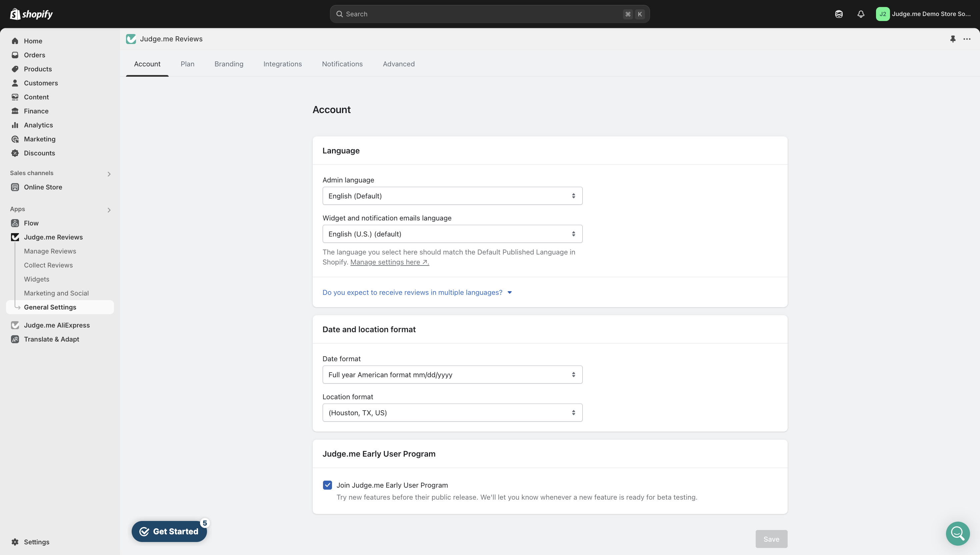Focus the top Search field
This screenshot has height=555, width=980.
(x=489, y=14)
